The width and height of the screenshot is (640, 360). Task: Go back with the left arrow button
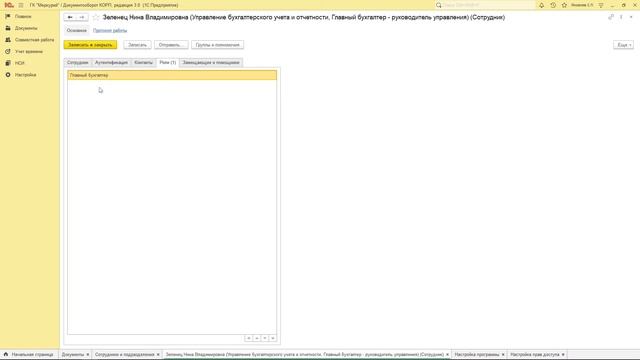70,17
